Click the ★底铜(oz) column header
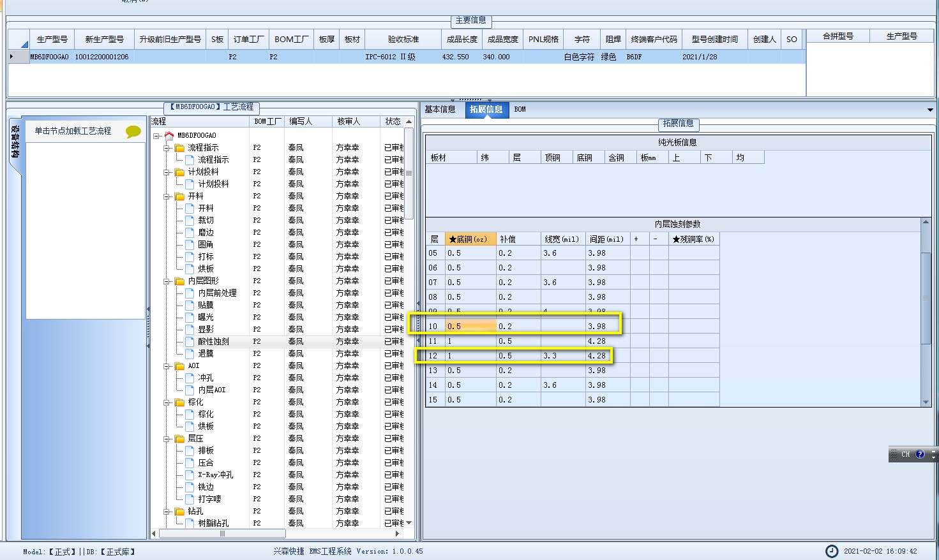Image resolution: width=939 pixels, height=560 pixels. click(470, 239)
